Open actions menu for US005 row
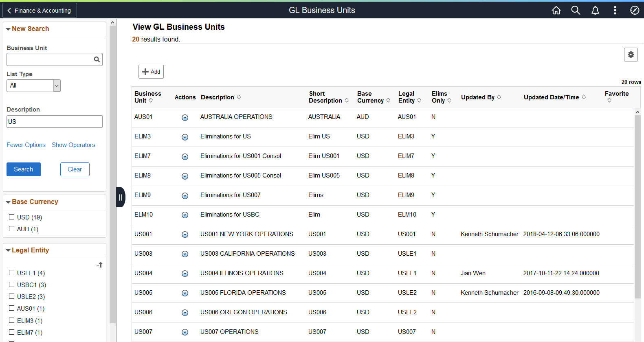The width and height of the screenshot is (644, 342). pos(185,293)
